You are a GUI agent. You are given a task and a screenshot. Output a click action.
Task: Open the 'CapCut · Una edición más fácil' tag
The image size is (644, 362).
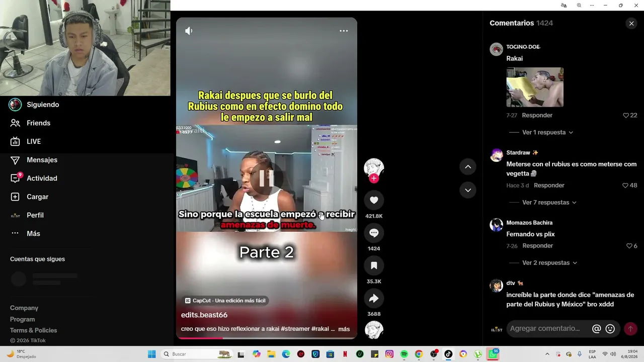point(225,301)
